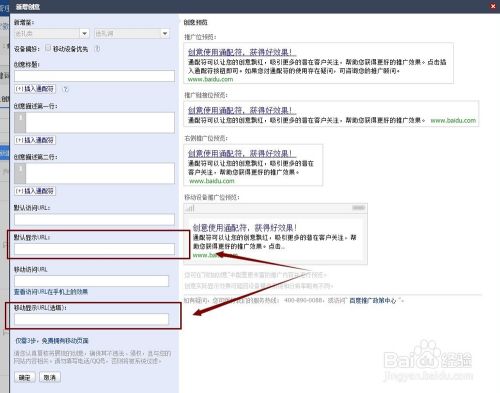This screenshot has height=393, width=500.
Task: Click the 移动显示URL(选填) input field
Action: pos(91,319)
